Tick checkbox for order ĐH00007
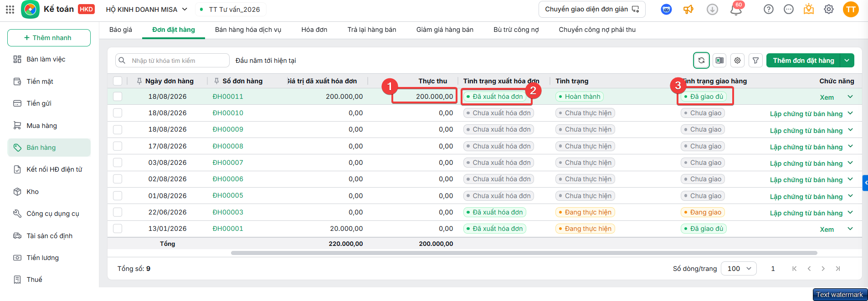Viewport: 868px width, 301px height. click(118, 163)
